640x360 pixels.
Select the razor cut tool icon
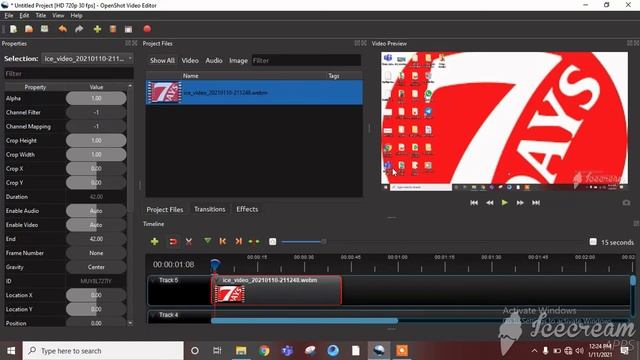tap(189, 242)
